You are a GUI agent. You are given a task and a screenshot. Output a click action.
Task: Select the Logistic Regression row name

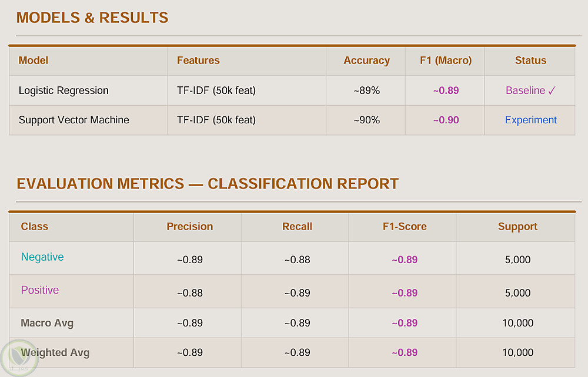point(64,90)
